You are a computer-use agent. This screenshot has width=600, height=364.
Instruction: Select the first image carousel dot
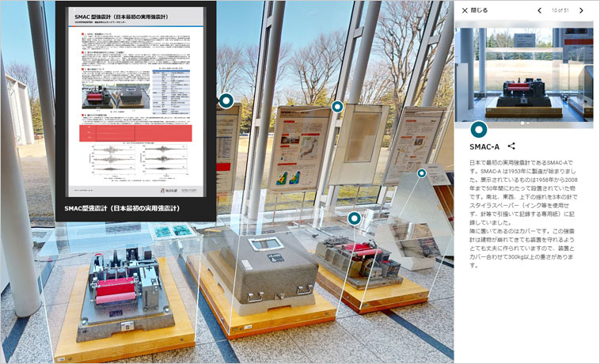point(522,123)
